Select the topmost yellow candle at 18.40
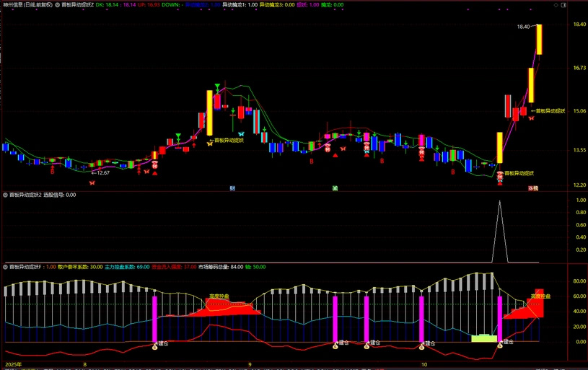This screenshot has height=370, width=588. point(539,40)
